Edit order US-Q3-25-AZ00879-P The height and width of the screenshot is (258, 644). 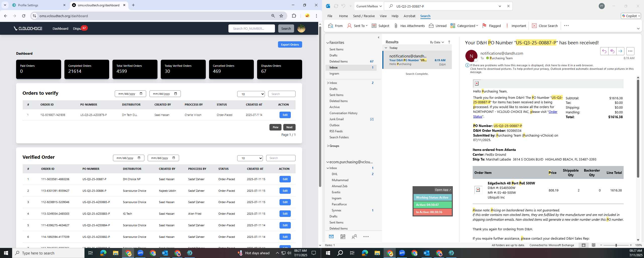coord(285,115)
